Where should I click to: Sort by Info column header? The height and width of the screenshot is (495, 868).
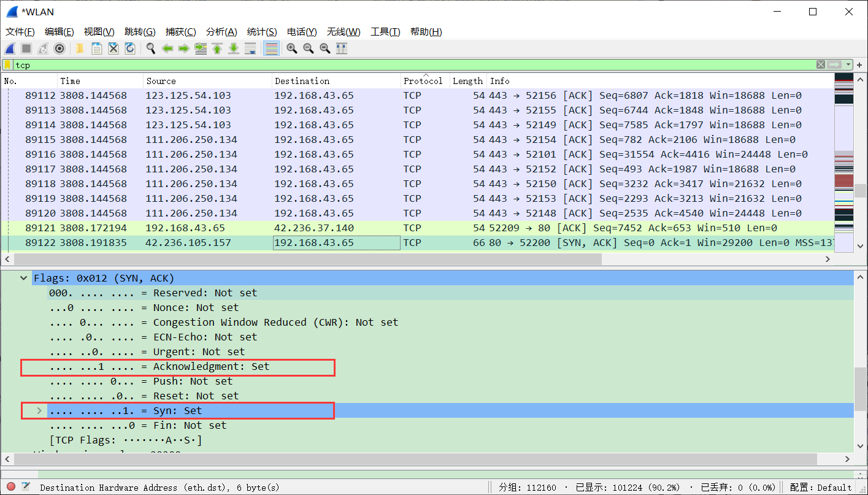(x=661, y=81)
